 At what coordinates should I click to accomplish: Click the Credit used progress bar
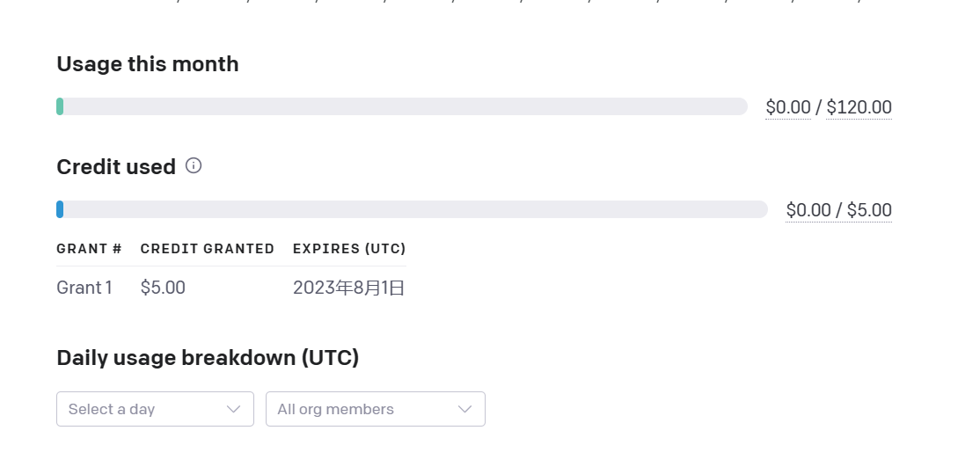412,209
